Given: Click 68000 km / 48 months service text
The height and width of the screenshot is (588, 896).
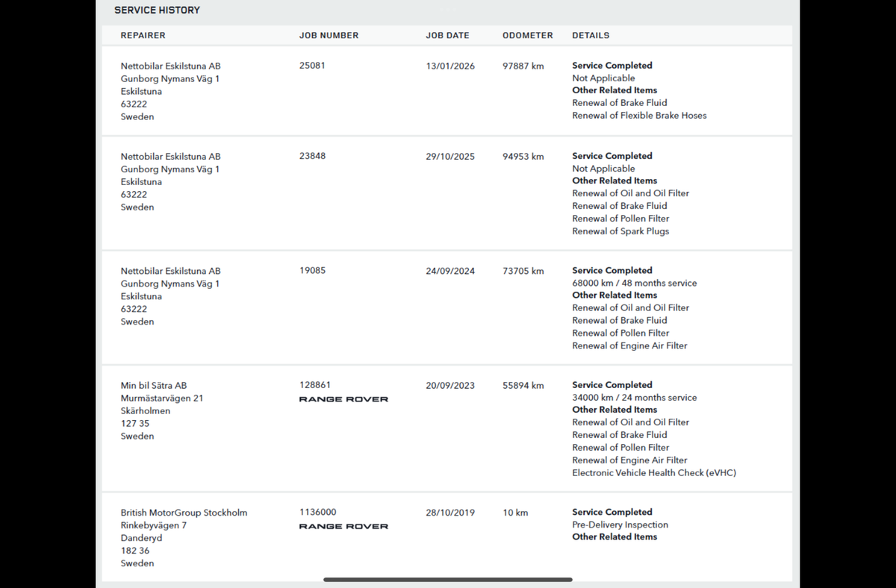Looking at the screenshot, I should (x=635, y=284).
